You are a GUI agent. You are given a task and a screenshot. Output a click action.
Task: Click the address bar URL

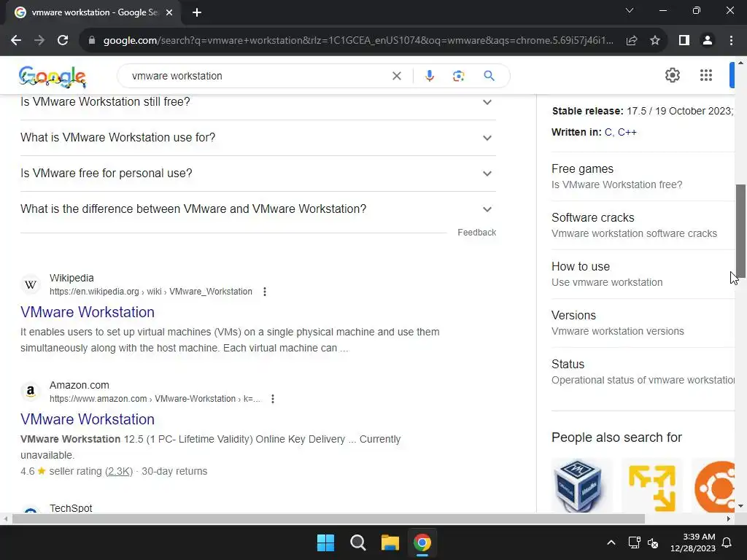[x=358, y=41]
